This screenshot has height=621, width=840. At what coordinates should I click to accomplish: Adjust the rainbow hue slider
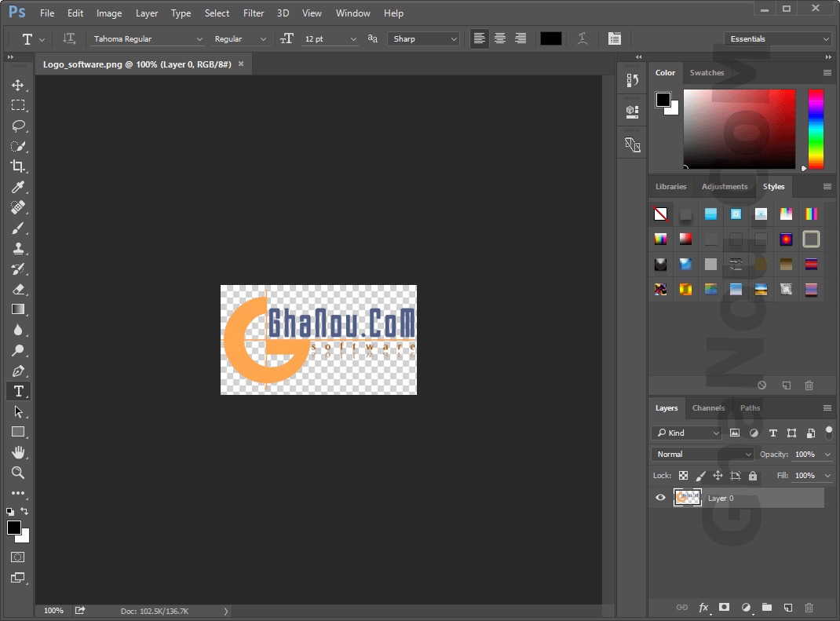(x=816, y=129)
